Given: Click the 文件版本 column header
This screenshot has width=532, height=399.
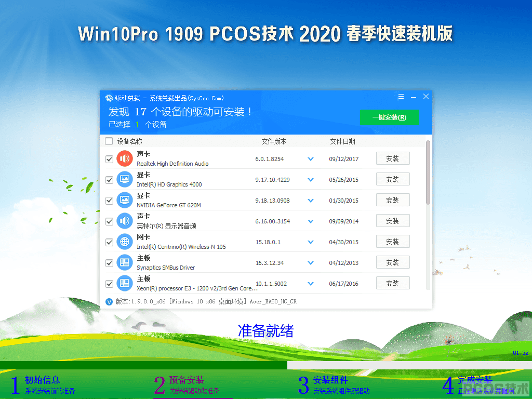Looking at the screenshot, I should click(274, 141).
